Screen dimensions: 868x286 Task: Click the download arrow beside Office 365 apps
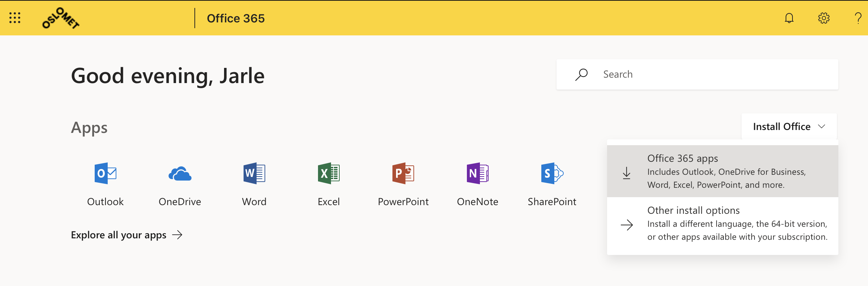pos(627,173)
